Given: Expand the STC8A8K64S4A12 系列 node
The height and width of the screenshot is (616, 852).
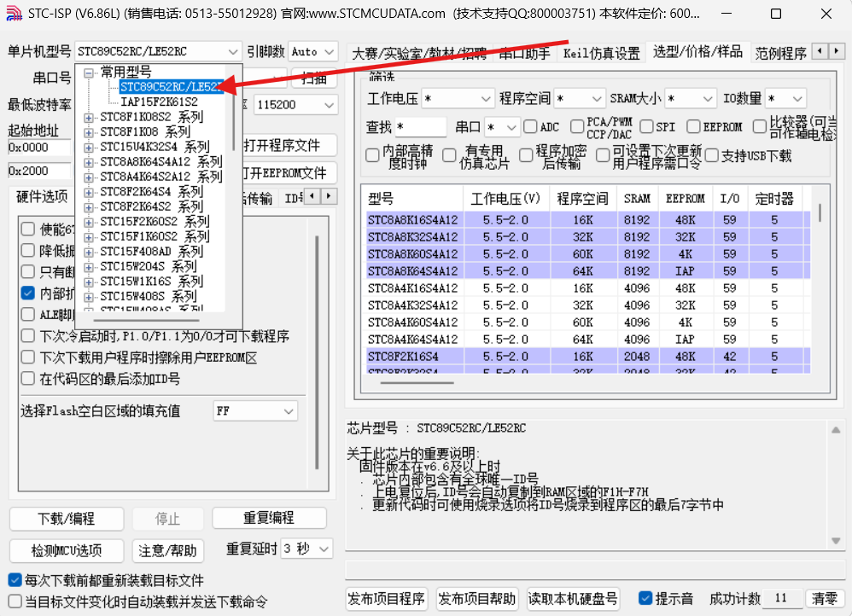Looking at the screenshot, I should (89, 162).
